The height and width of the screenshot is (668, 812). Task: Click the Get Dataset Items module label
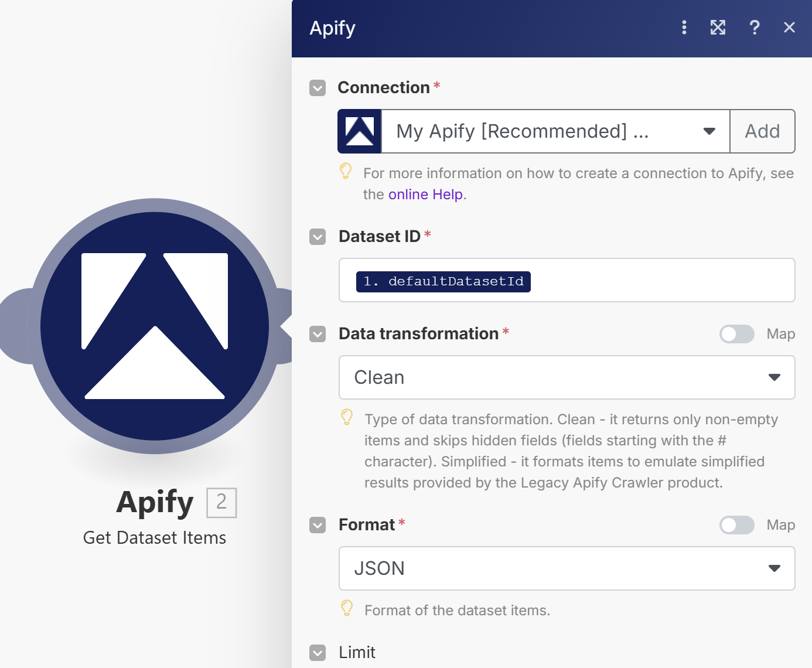point(155,538)
